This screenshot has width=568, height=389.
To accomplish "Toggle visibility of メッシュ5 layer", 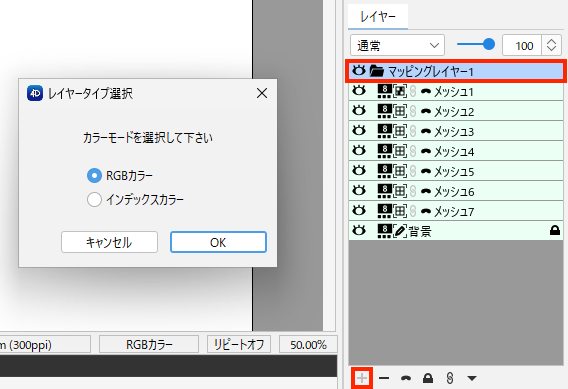I will tap(359, 170).
